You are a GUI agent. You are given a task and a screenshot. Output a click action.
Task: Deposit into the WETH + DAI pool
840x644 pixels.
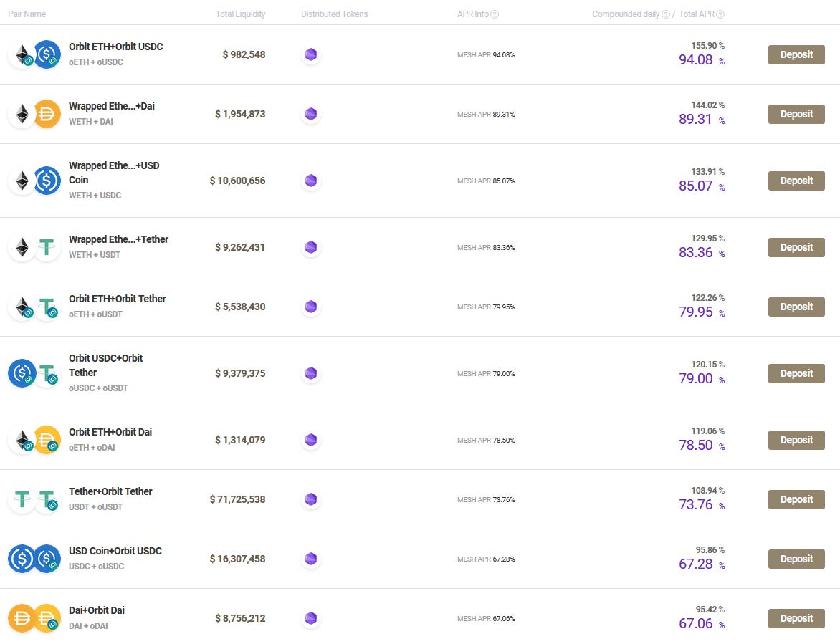pyautogui.click(x=796, y=114)
